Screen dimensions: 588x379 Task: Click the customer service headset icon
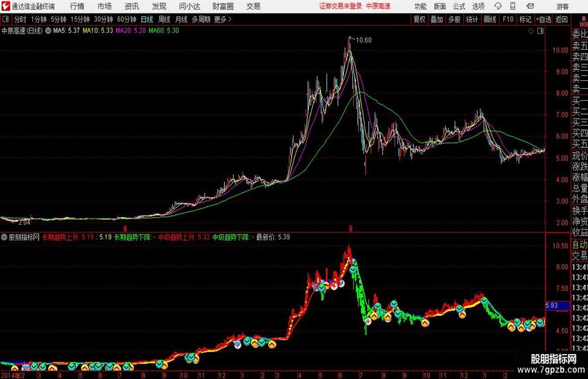pyautogui.click(x=498, y=6)
